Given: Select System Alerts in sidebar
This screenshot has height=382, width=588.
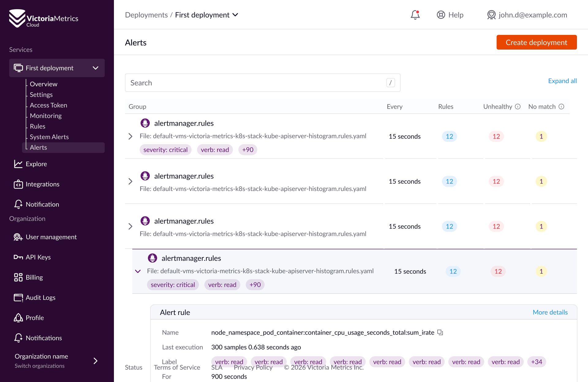Looking at the screenshot, I should (x=49, y=137).
